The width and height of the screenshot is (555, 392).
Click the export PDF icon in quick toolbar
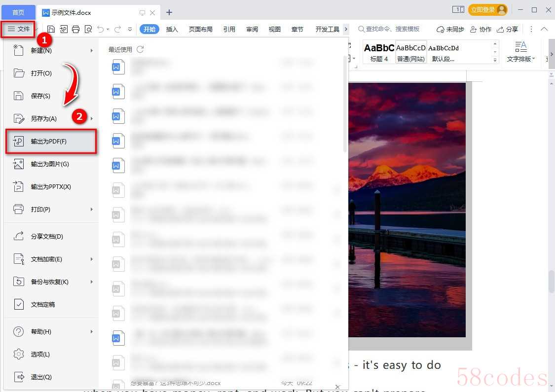click(x=64, y=30)
